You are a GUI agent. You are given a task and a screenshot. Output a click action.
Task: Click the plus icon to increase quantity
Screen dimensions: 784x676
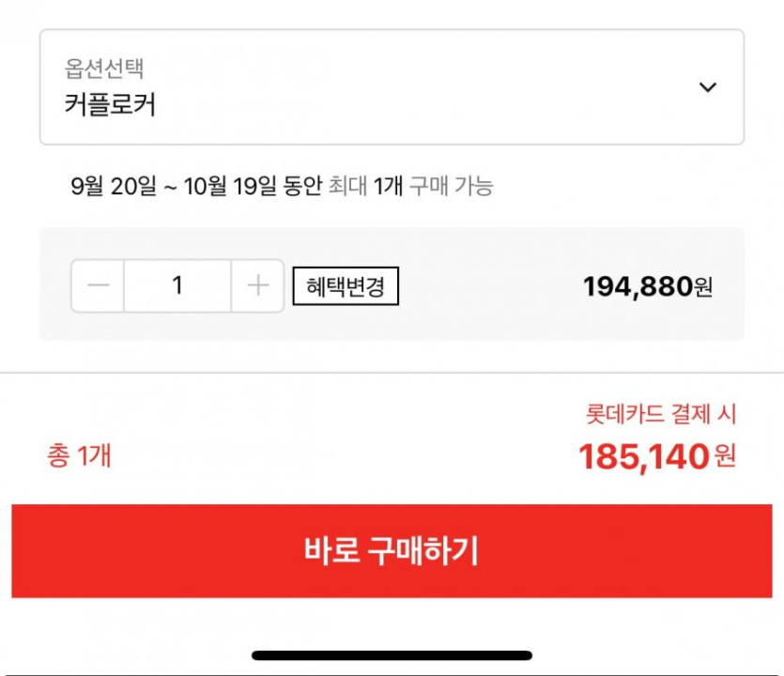pos(257,286)
